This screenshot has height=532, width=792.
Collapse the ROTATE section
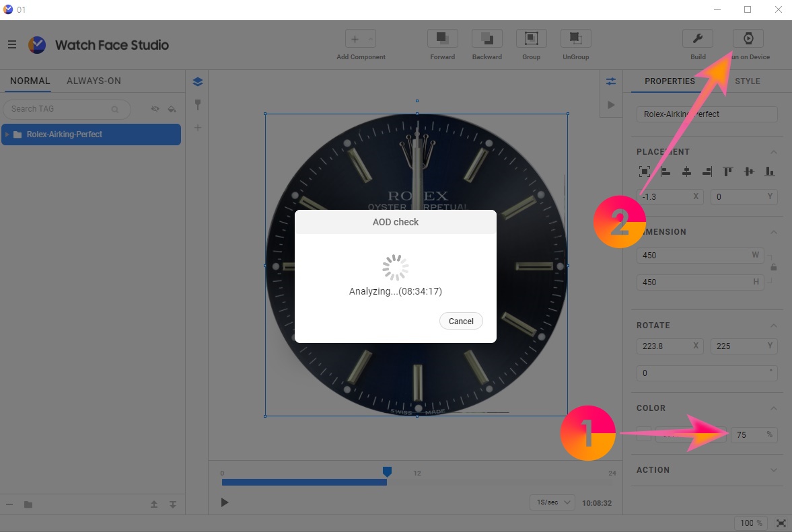click(x=773, y=326)
